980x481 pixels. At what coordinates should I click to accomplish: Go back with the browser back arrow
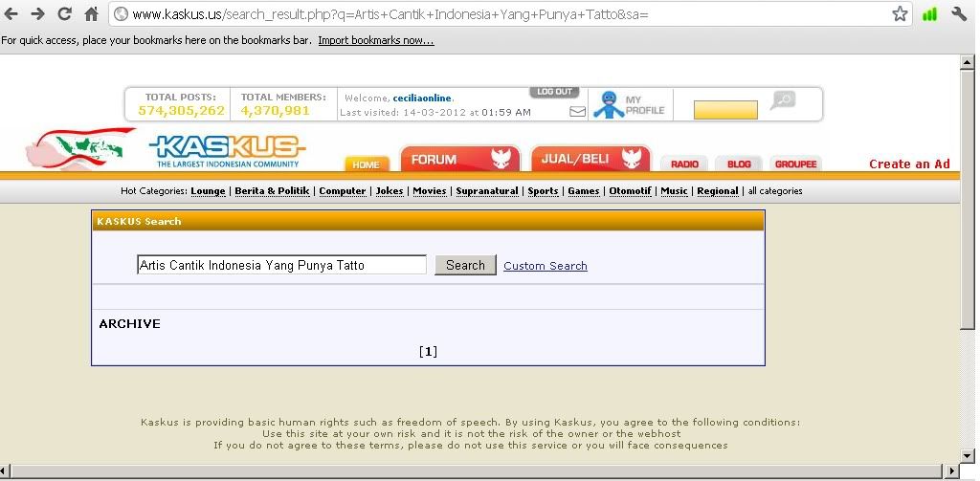coord(11,13)
